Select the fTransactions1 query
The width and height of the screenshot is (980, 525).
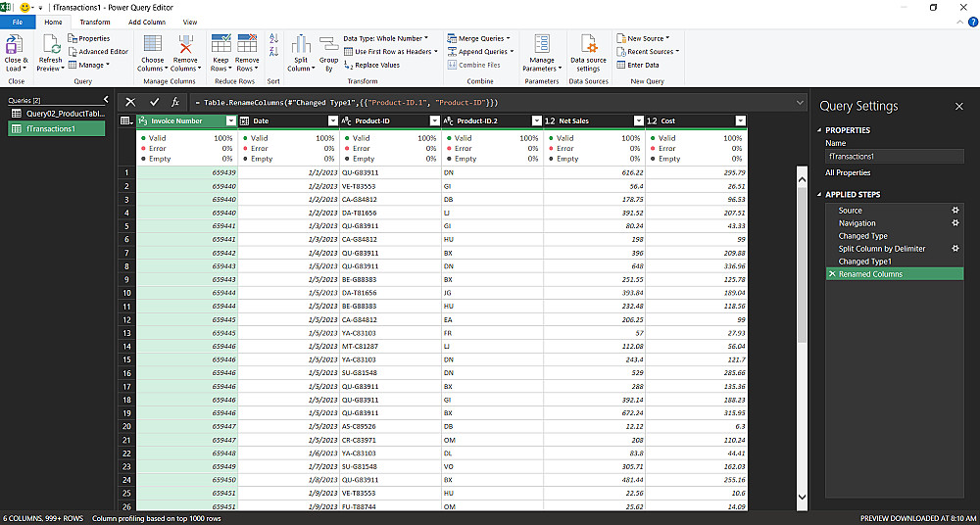[x=57, y=128]
